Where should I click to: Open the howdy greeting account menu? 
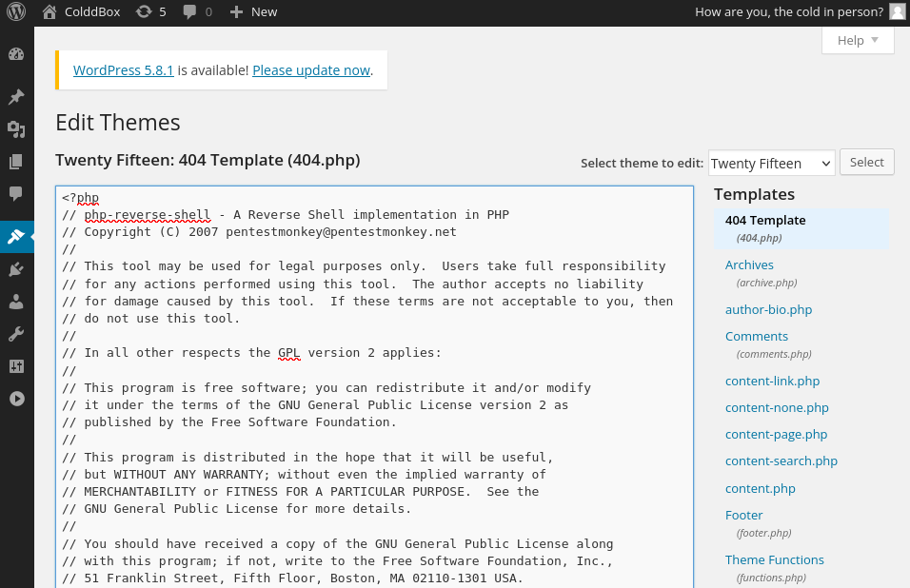[789, 11]
